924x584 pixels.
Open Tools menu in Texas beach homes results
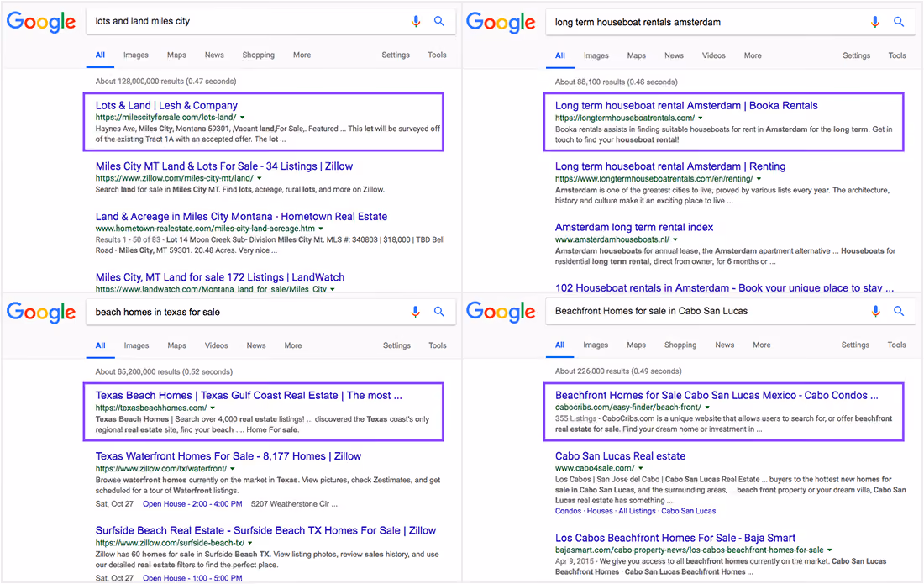point(438,345)
